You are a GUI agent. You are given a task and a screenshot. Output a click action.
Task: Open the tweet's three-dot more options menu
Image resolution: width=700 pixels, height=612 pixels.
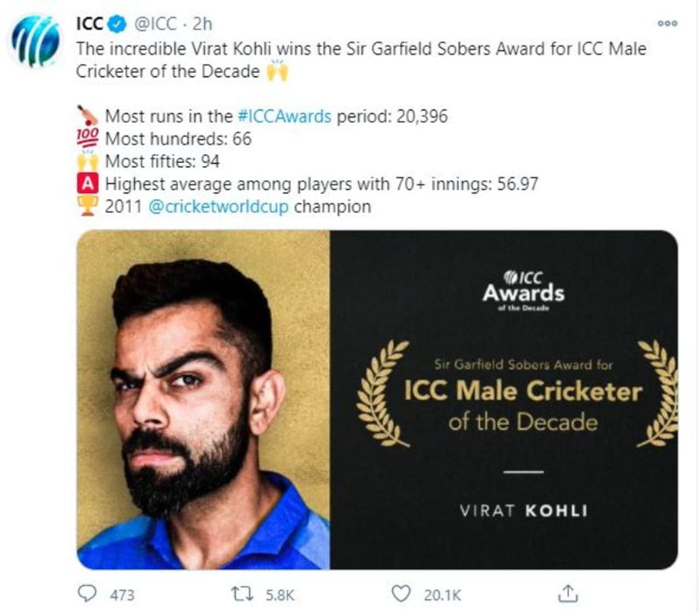click(668, 23)
